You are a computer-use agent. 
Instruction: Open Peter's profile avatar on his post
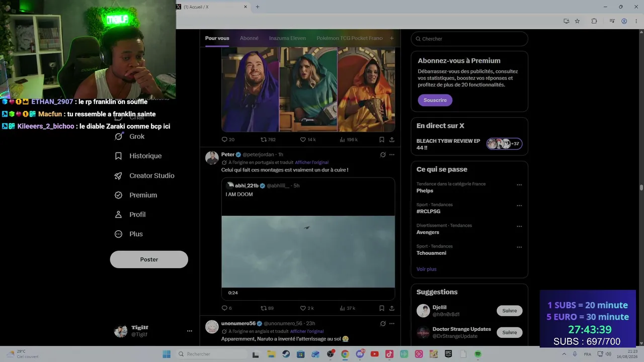pos(212,158)
